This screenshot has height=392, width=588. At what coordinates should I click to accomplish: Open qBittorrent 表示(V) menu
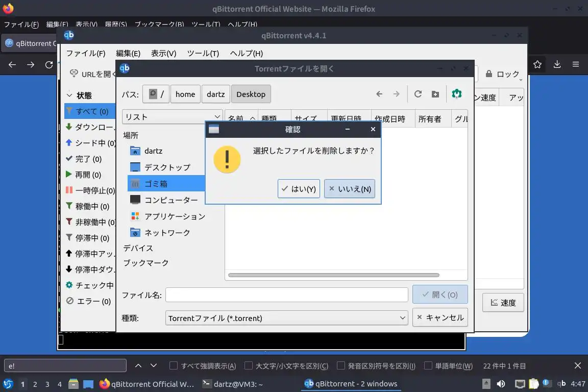(163, 53)
